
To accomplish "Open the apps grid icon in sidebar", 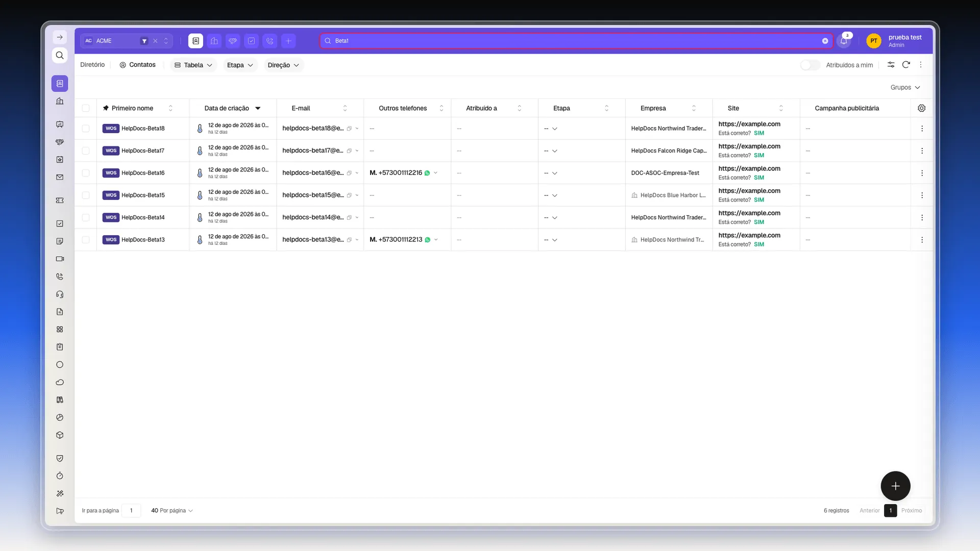I will [60, 330].
